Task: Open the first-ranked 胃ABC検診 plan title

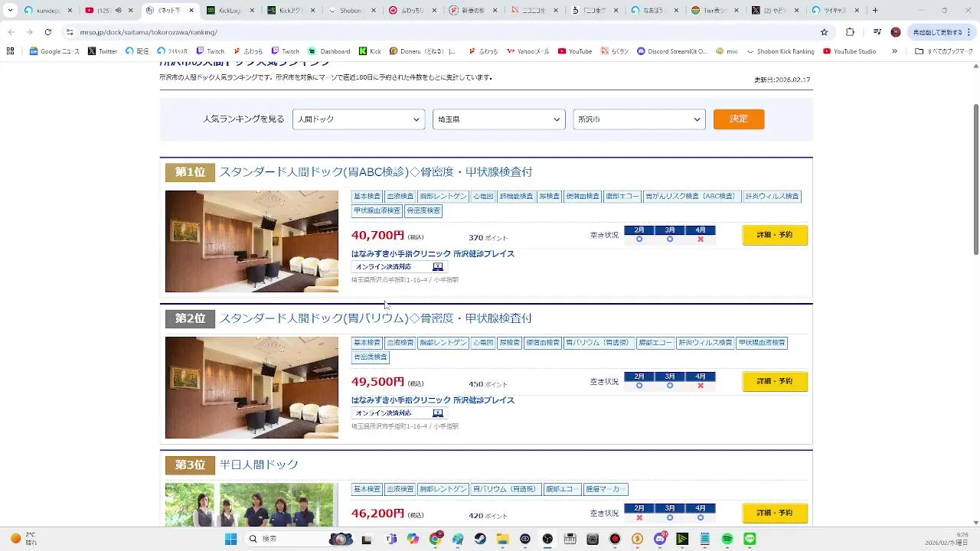Action: coord(375,172)
